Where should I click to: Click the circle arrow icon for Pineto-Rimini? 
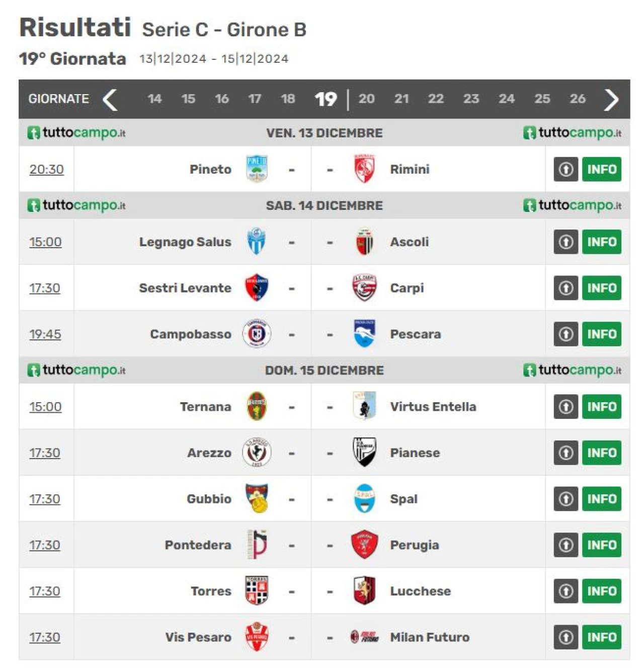click(x=566, y=169)
